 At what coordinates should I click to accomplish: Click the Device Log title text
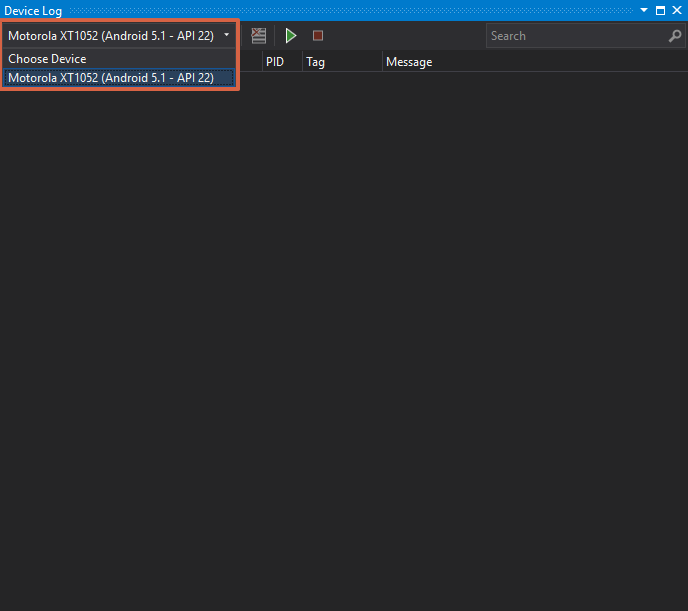click(x=33, y=11)
